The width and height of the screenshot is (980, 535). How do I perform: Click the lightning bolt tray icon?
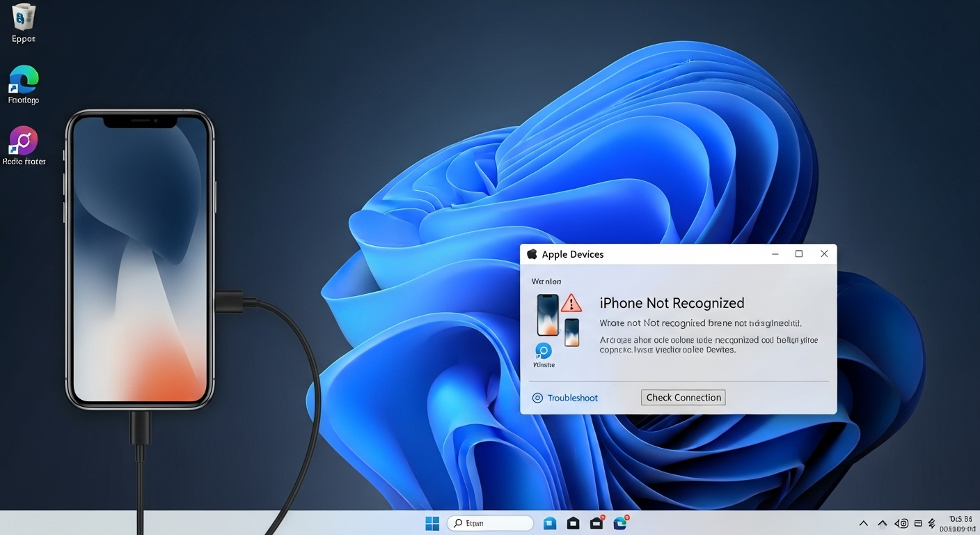(932, 523)
